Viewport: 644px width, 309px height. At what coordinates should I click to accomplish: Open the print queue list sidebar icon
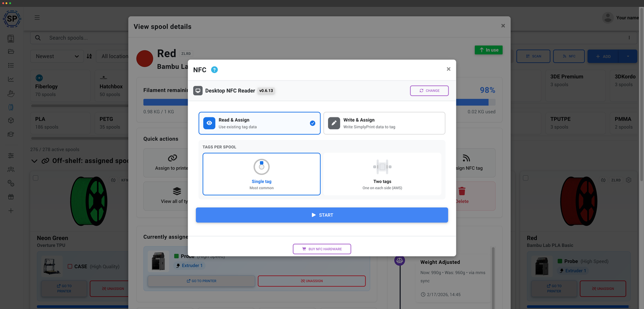(11, 65)
